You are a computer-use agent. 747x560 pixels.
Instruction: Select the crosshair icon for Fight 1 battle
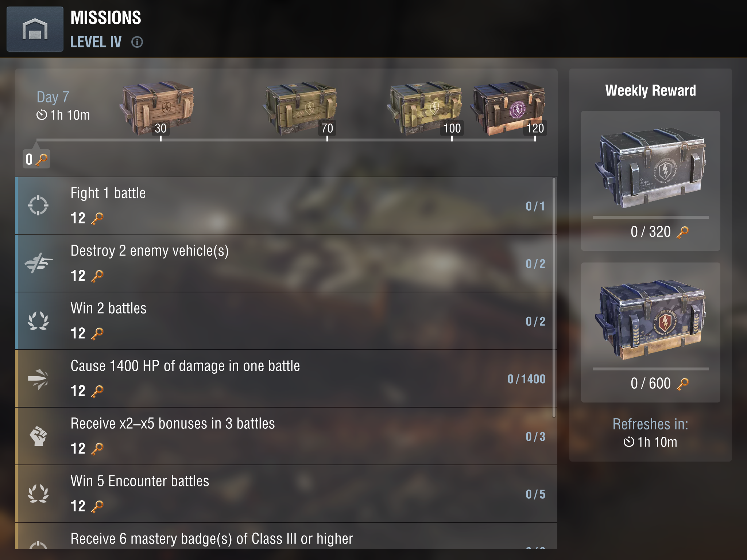coord(38,206)
